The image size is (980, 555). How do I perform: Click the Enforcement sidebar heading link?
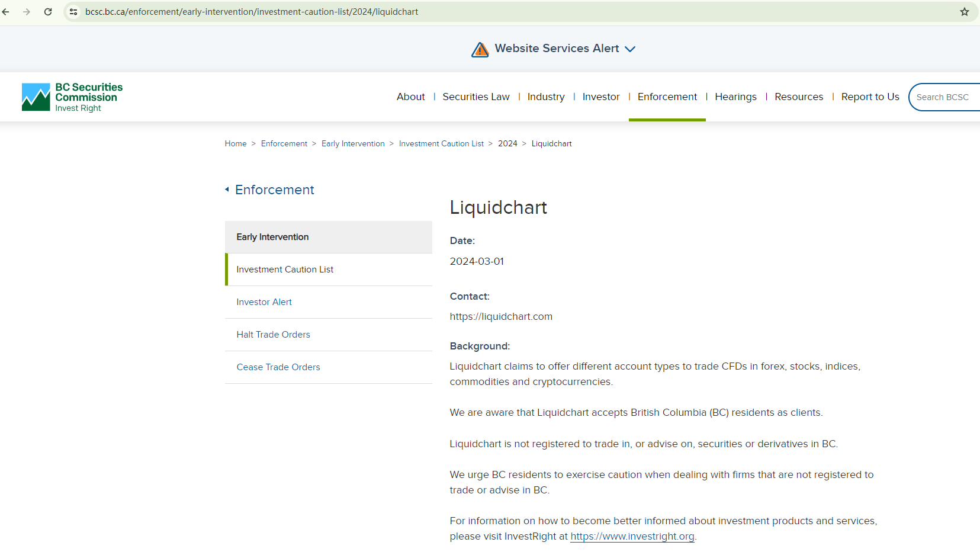(275, 190)
